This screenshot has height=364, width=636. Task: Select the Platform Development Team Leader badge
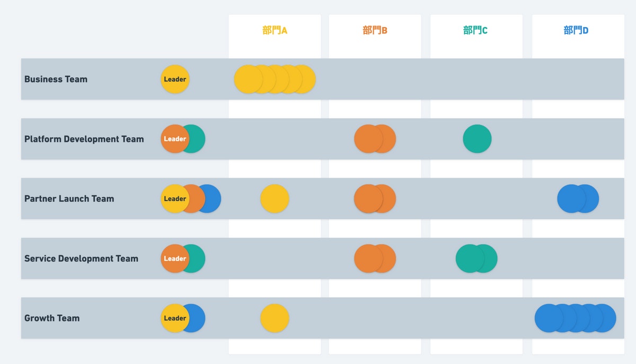coord(174,139)
